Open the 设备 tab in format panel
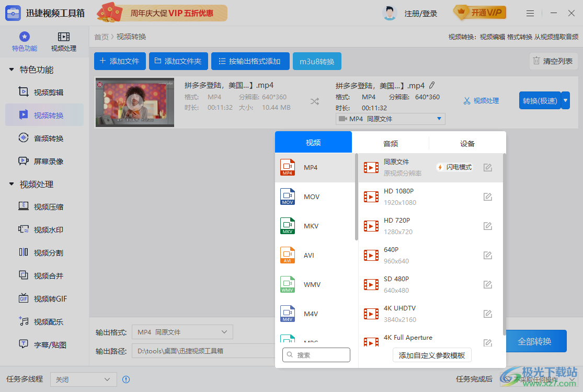 [467, 142]
